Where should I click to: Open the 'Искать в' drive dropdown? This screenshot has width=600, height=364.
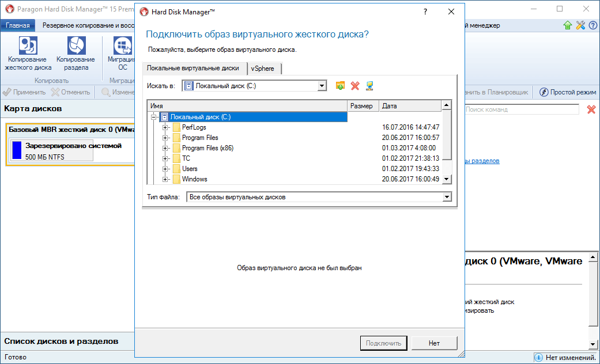tap(323, 86)
